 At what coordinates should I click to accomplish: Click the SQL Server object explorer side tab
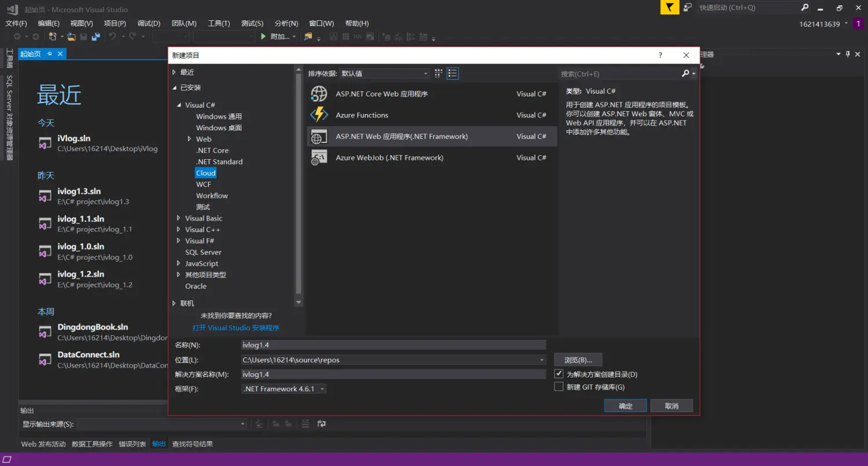[9, 118]
